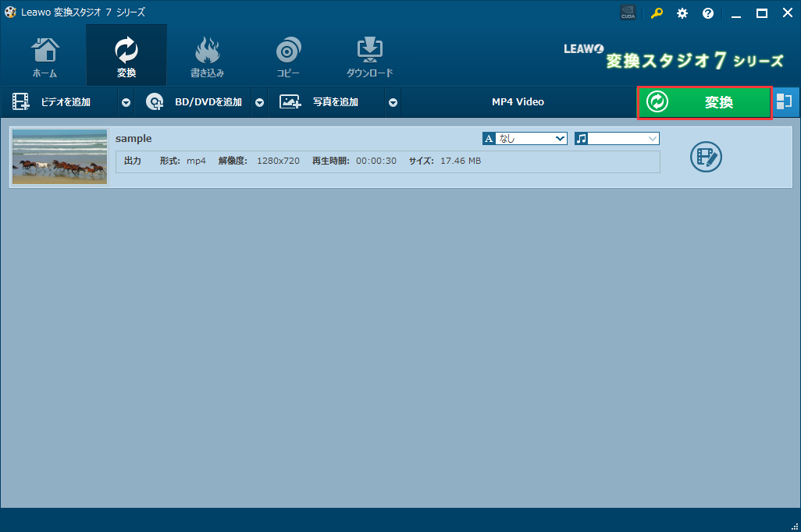Open the edit icon for sample video

[x=706, y=157]
